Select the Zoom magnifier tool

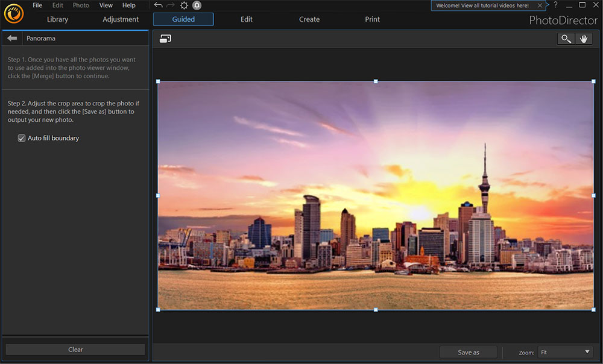coord(566,38)
